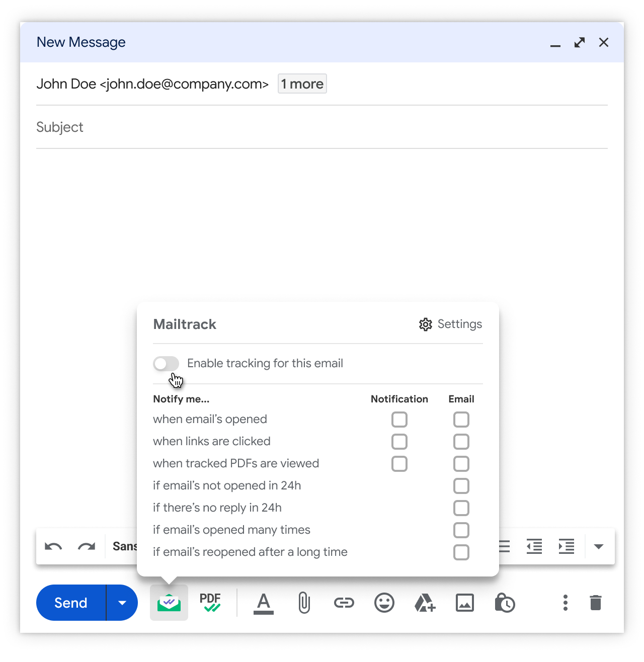The height and width of the screenshot is (662, 644).
Task: Enable tracking for this email toggle
Action: (166, 364)
